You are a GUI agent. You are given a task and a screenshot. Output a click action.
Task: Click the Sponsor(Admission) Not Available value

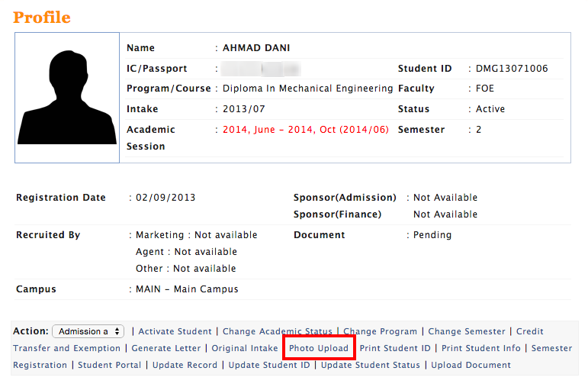pos(445,198)
